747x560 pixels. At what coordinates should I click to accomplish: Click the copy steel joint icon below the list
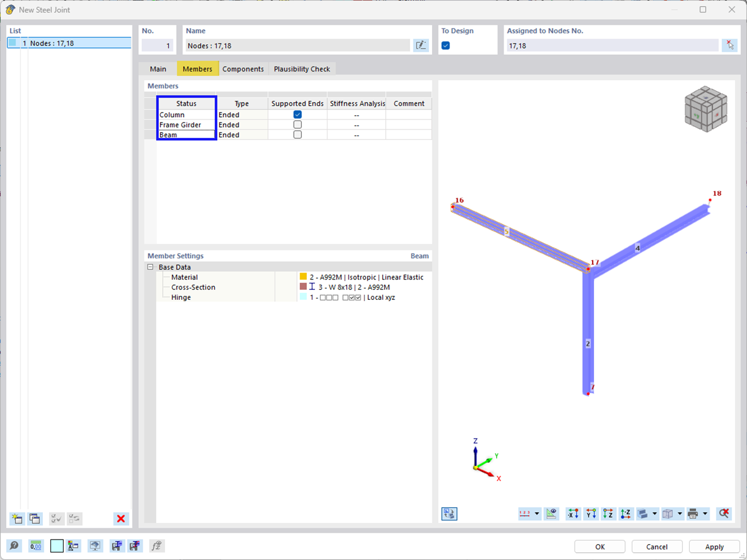pos(35,518)
